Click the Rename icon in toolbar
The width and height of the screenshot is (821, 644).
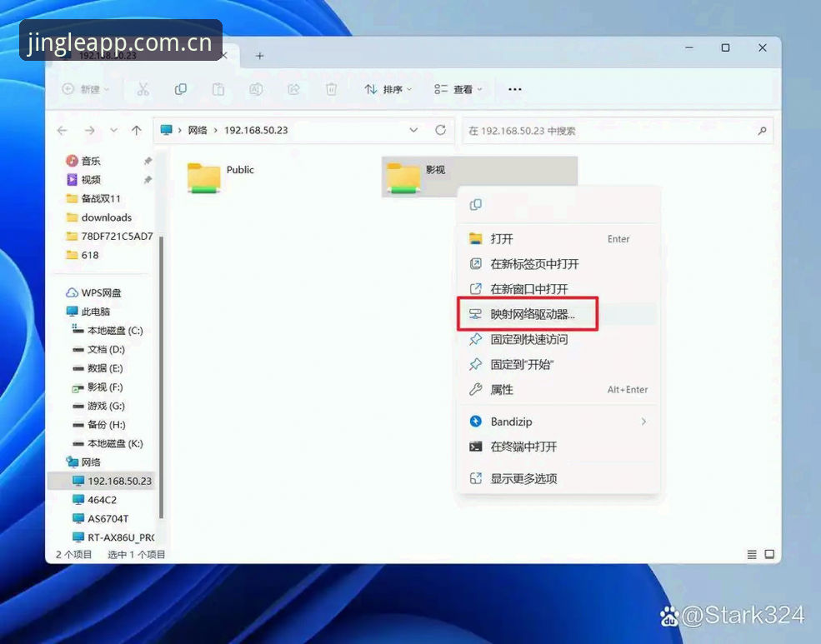256,89
